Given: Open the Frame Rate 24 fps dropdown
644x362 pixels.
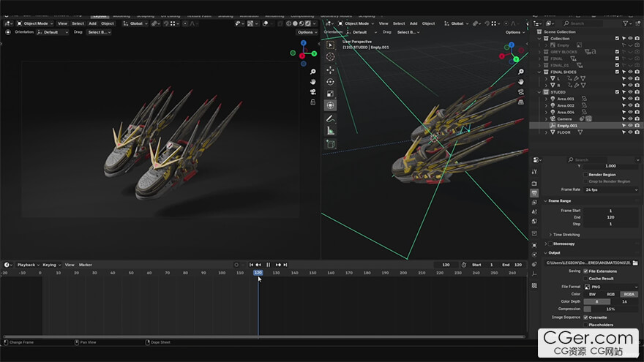Looking at the screenshot, I should 611,189.
